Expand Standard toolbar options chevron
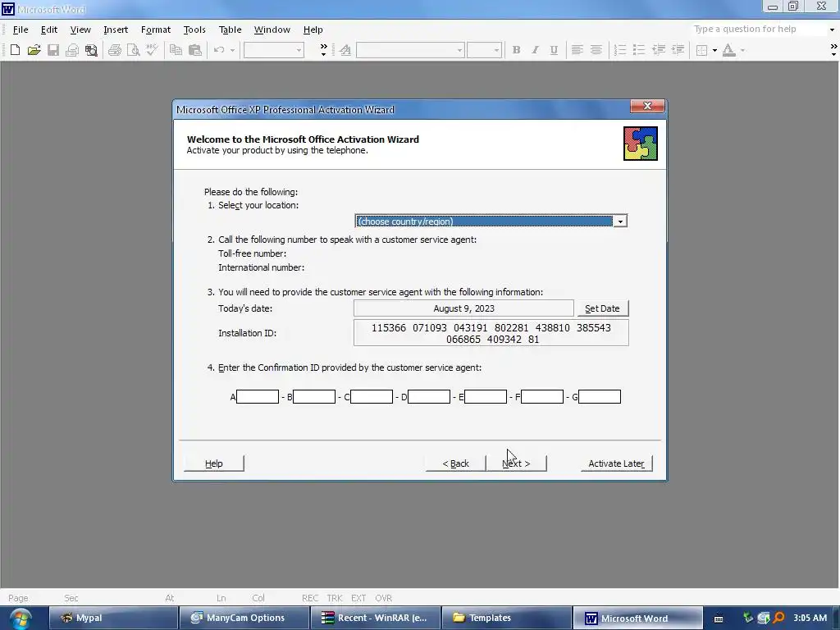Screen dimensions: 840x630 (x=323, y=50)
